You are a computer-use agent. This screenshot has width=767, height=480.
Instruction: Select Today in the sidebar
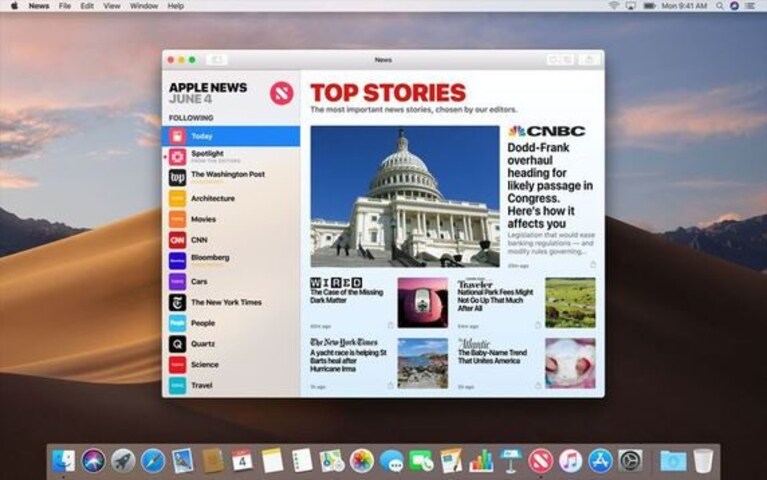(231, 136)
